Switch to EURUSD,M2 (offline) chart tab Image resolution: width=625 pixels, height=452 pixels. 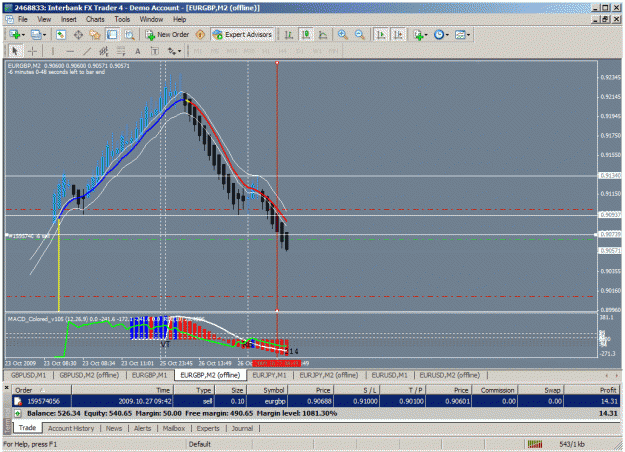tap(450, 375)
